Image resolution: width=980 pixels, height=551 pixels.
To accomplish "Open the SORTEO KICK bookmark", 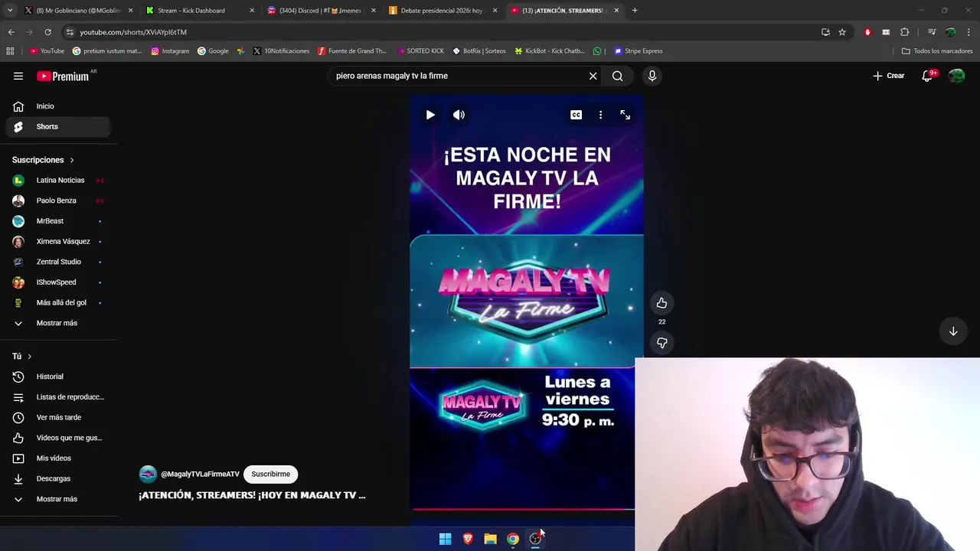I will click(420, 51).
